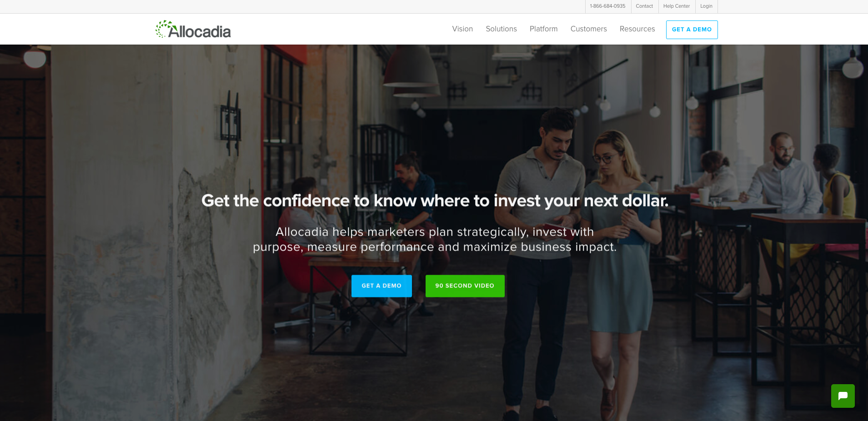
Task: Open the Contact link
Action: (x=644, y=6)
